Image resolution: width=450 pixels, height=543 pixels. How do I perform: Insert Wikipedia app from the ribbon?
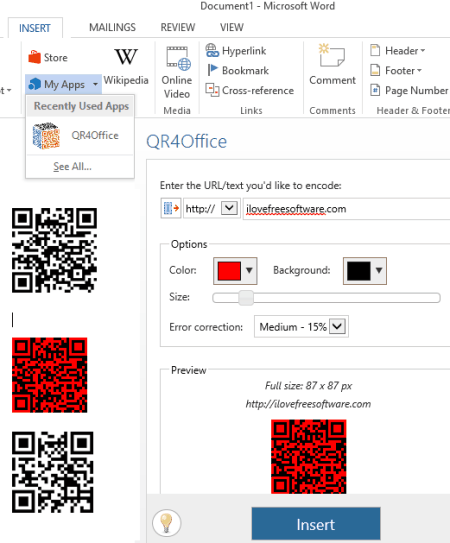126,67
